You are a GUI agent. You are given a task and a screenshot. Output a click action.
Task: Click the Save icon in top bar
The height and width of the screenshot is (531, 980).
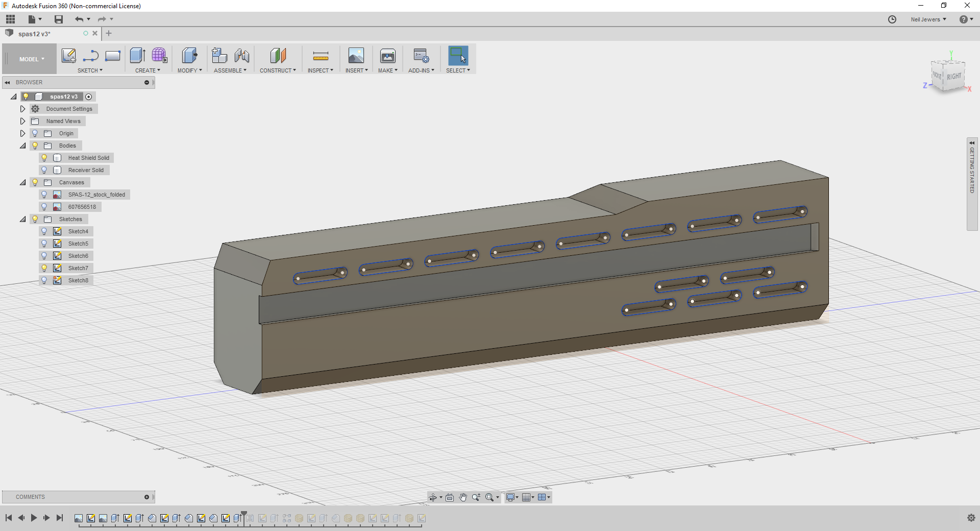pos(59,19)
